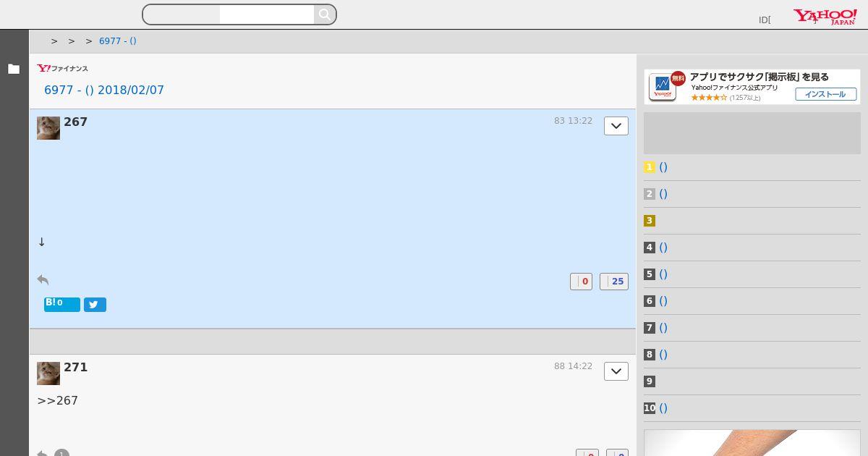This screenshot has width=868, height=456.
Task: Click the post number 267 heading
Action: pyautogui.click(x=75, y=122)
